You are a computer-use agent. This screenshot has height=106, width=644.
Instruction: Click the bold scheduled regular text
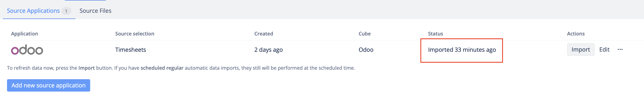pyautogui.click(x=162, y=68)
